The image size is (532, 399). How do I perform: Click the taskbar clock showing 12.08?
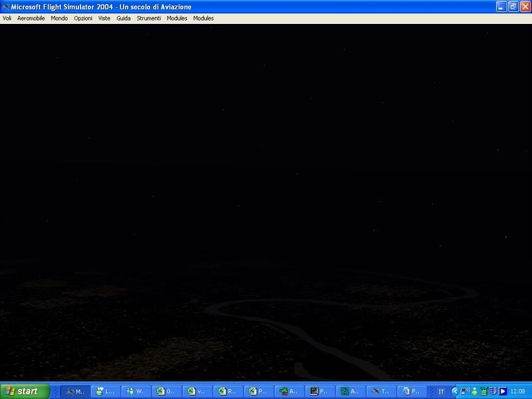point(518,392)
